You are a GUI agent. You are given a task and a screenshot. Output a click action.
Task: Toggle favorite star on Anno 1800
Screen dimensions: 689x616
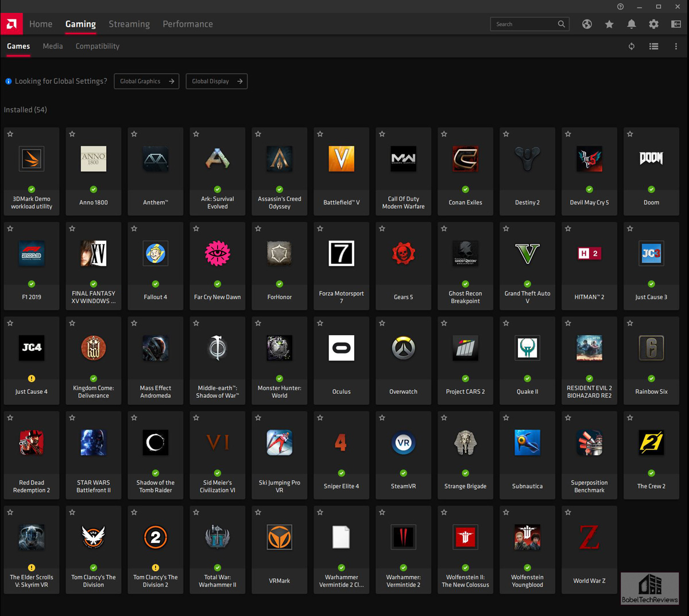72,134
